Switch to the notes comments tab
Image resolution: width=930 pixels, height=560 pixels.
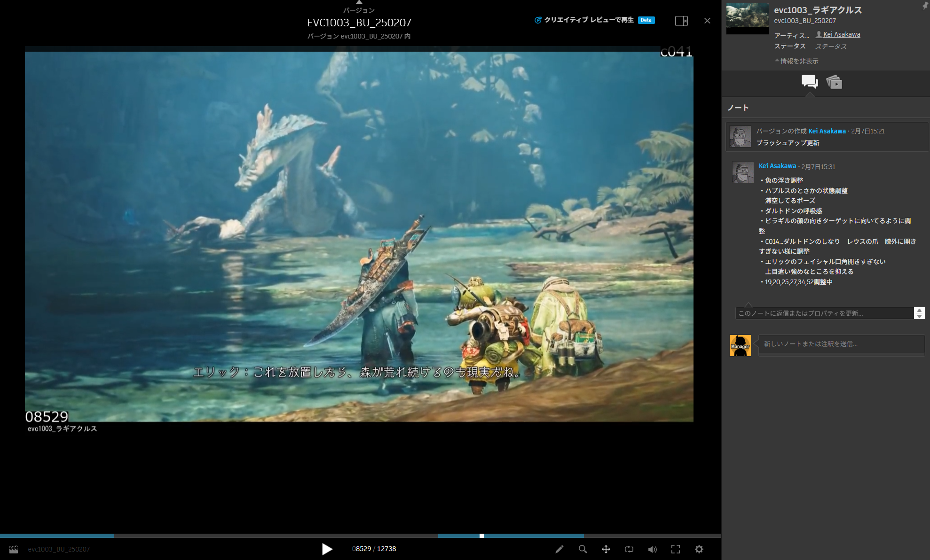(x=809, y=82)
